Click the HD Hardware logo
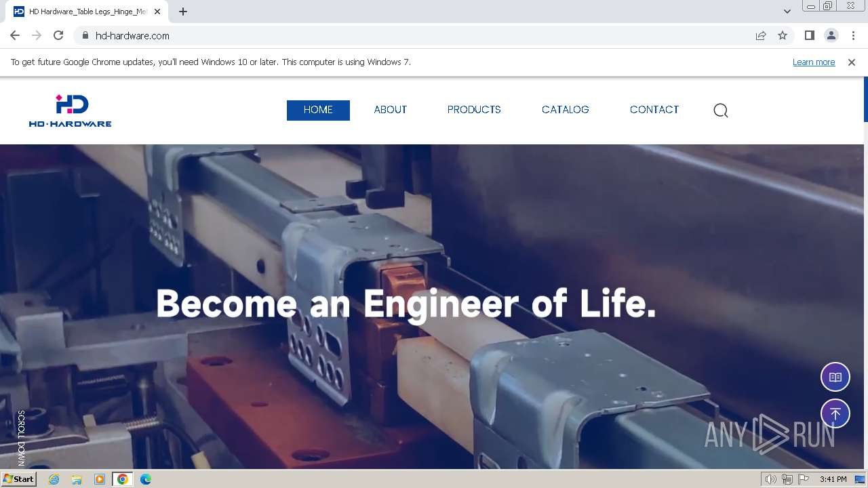Viewport: 868px width, 488px height. click(x=70, y=110)
